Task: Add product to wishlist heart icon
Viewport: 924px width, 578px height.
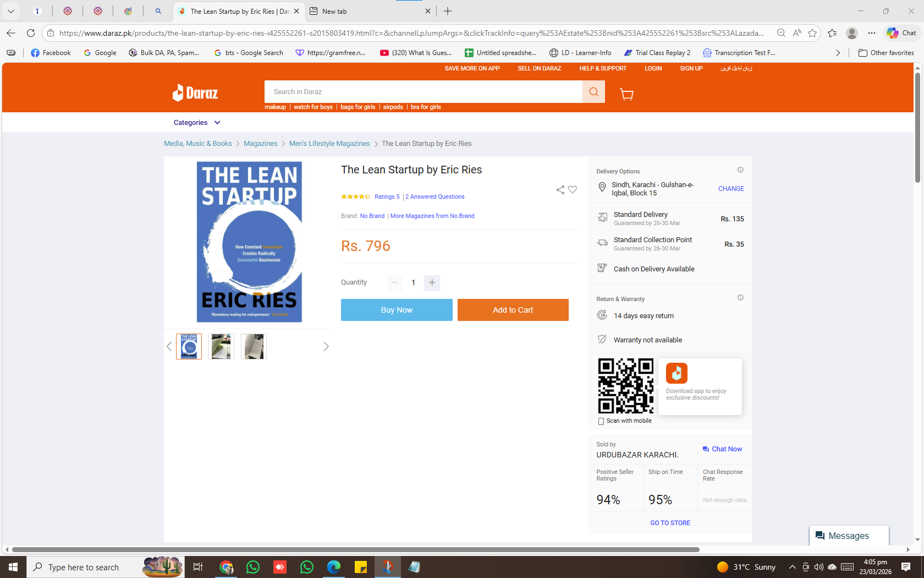Action: (573, 190)
